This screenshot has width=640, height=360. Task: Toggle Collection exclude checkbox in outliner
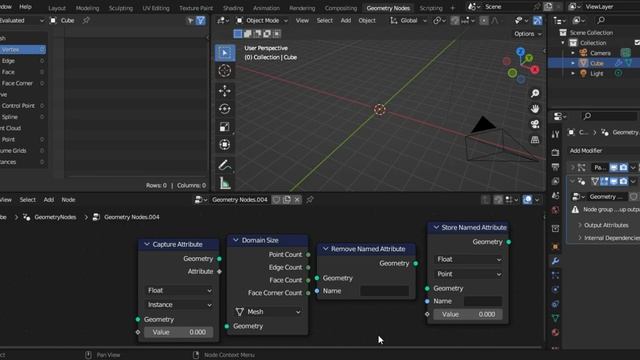coord(637,42)
